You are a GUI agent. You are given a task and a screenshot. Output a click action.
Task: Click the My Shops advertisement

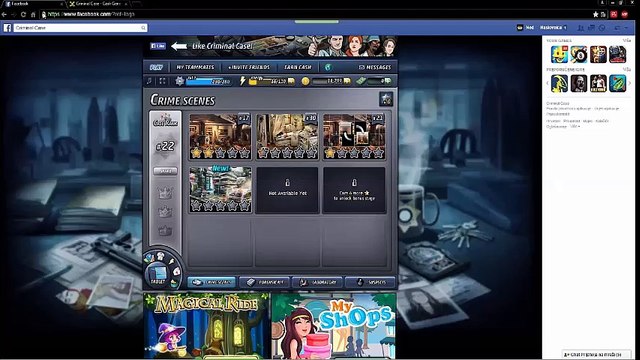tap(334, 326)
